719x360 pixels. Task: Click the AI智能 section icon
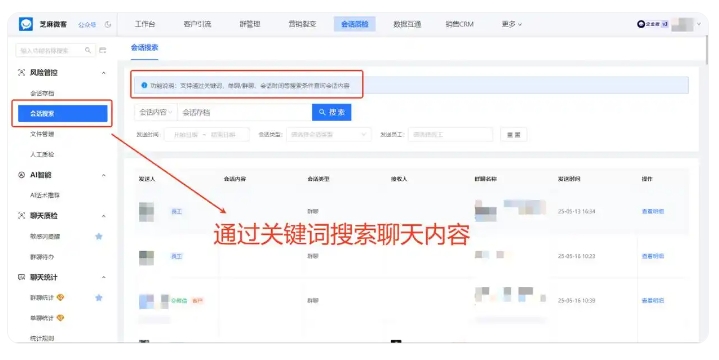point(21,175)
